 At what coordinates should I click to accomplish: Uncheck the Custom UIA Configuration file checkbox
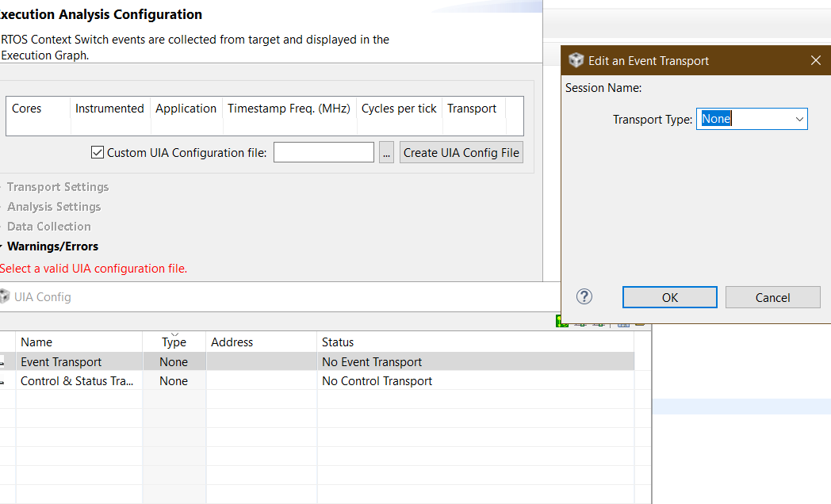[x=97, y=151]
